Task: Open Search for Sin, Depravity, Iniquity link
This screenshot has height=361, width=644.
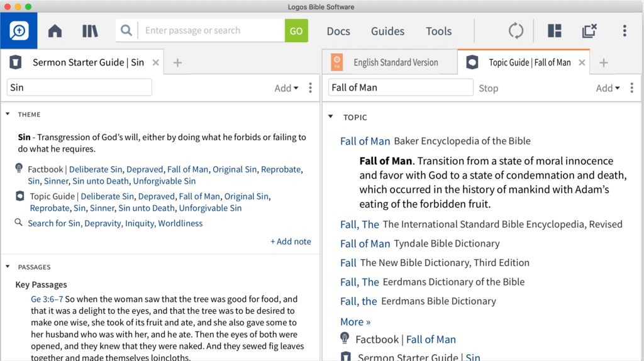Action: point(115,223)
